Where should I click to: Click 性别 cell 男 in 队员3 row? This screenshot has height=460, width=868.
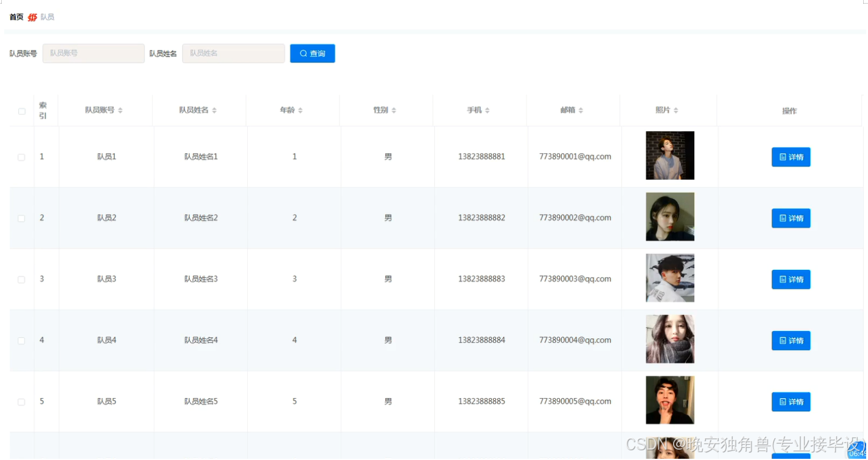point(388,279)
